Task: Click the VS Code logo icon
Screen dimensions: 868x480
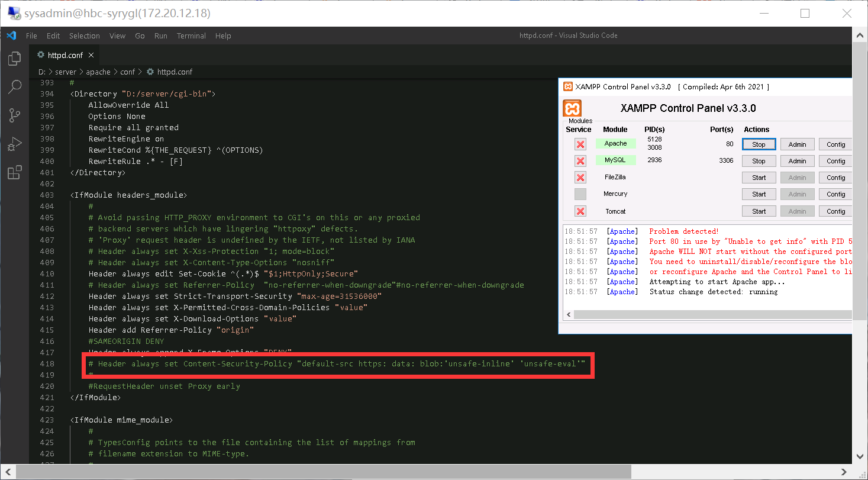Action: coord(11,36)
